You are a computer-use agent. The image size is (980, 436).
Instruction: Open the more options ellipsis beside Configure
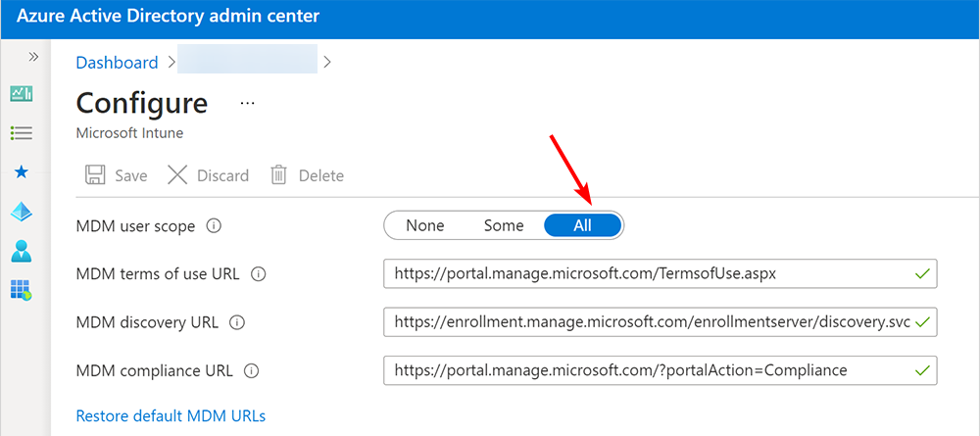[x=248, y=103]
